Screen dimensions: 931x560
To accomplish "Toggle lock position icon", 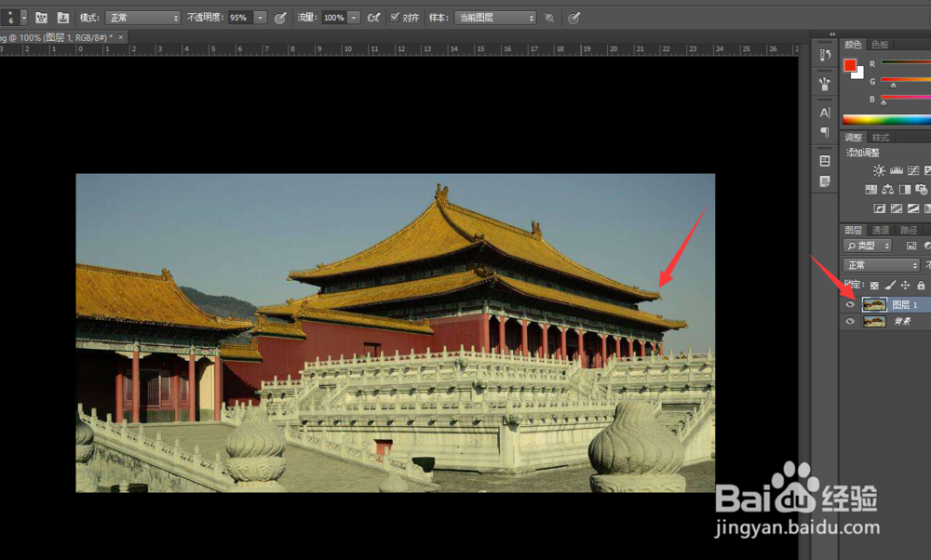I will coord(905,286).
